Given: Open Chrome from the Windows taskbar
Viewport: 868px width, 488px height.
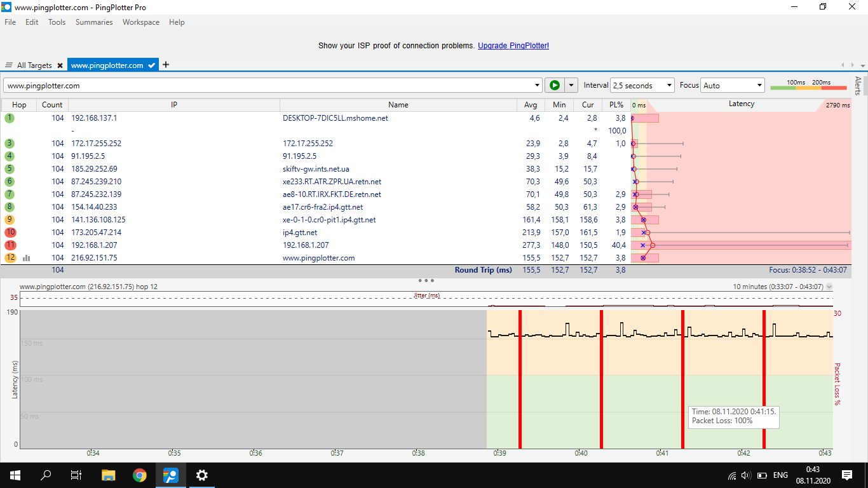Looking at the screenshot, I should (x=140, y=475).
